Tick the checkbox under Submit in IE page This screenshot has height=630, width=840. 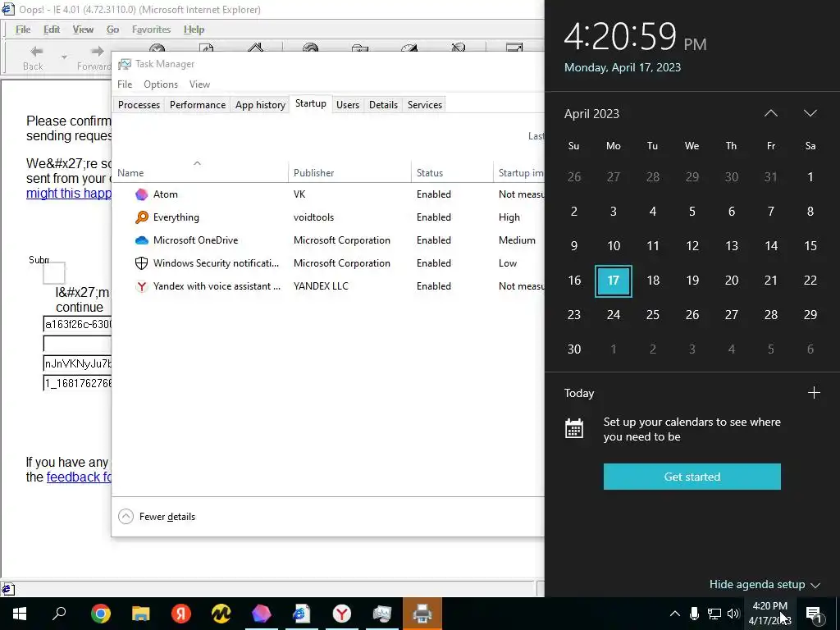(54, 273)
